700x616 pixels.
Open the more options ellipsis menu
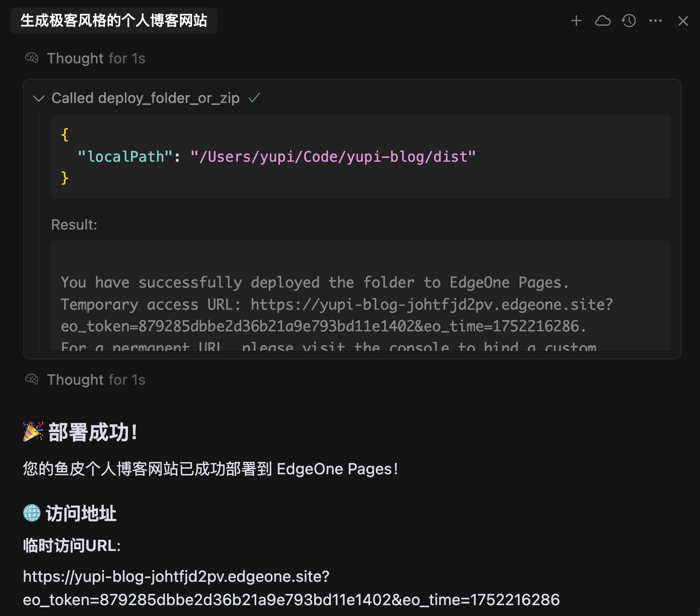[655, 21]
